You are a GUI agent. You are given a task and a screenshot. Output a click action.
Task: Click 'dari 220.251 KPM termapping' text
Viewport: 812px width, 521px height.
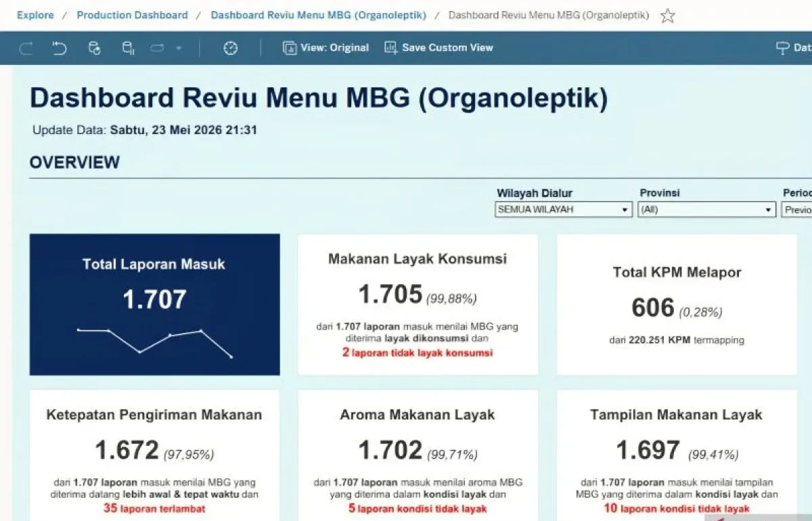(x=677, y=340)
